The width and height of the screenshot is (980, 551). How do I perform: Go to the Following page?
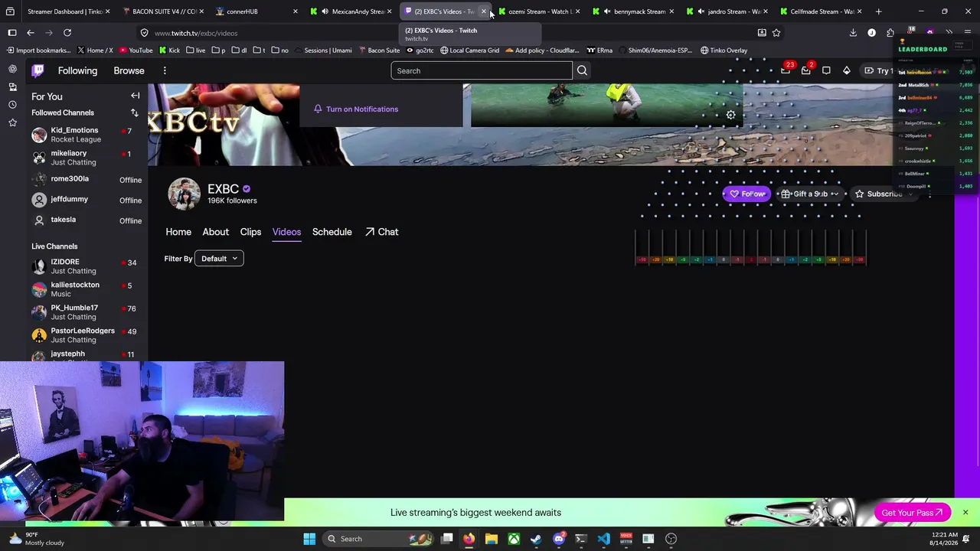[77, 70]
